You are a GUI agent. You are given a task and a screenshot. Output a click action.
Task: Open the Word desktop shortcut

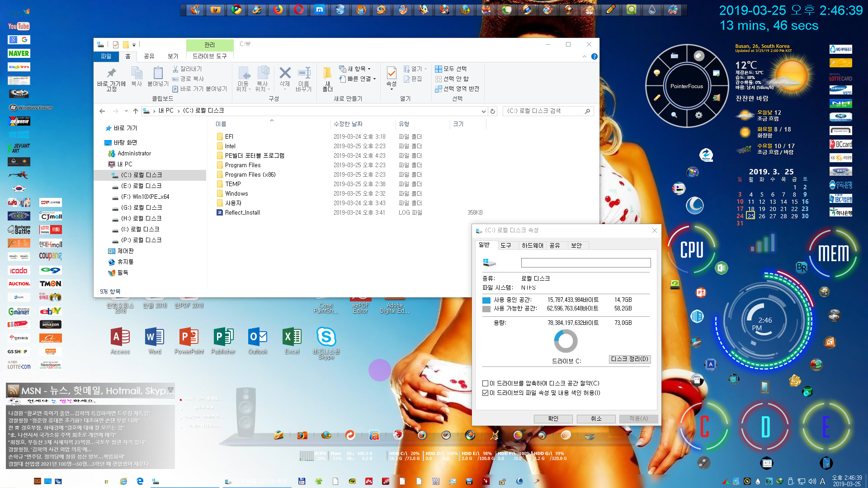coord(155,341)
